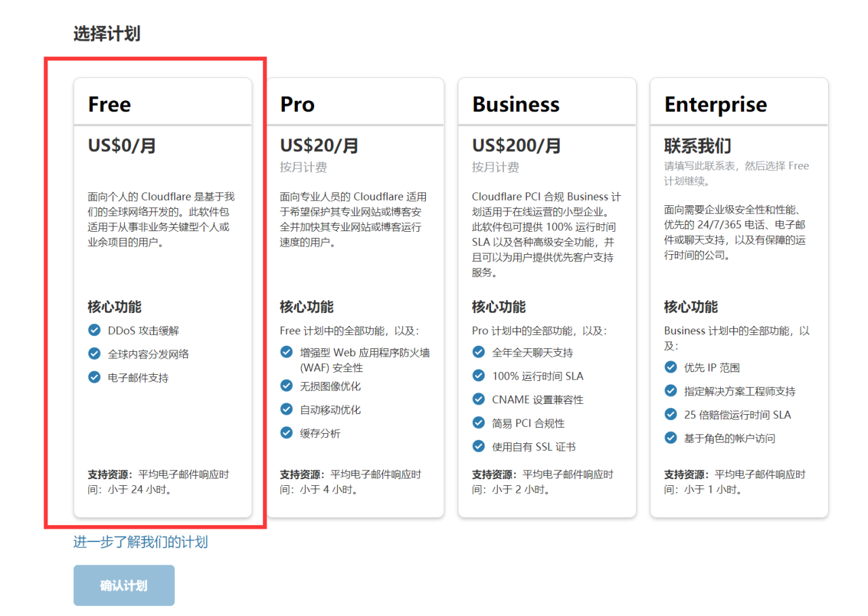Click the checkmark beside 增强型 Web 应用程序防火墙

tap(286, 352)
